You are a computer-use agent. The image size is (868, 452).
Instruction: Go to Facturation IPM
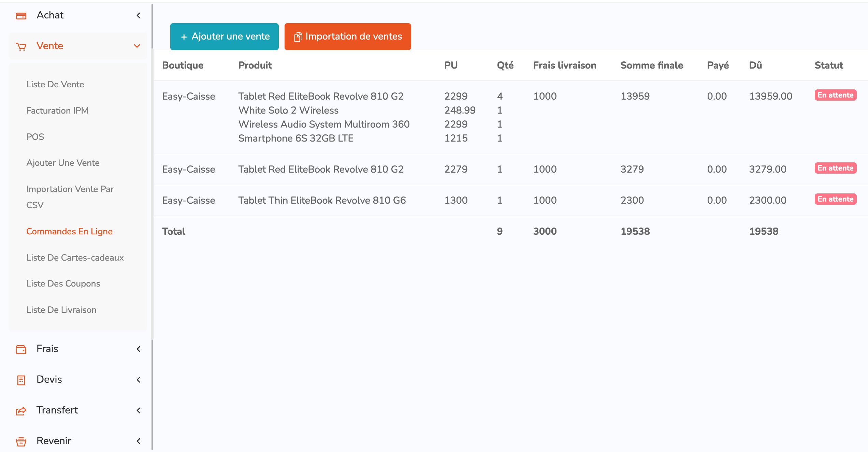57,111
